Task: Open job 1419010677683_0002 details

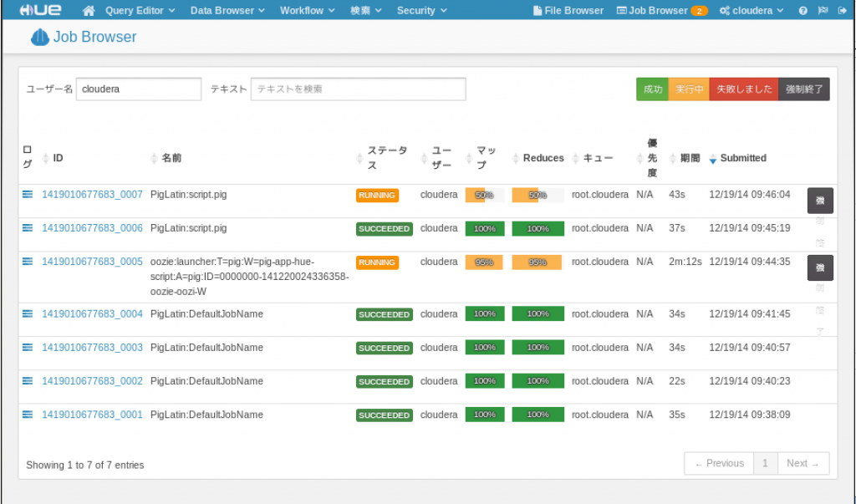Action: click(x=92, y=381)
